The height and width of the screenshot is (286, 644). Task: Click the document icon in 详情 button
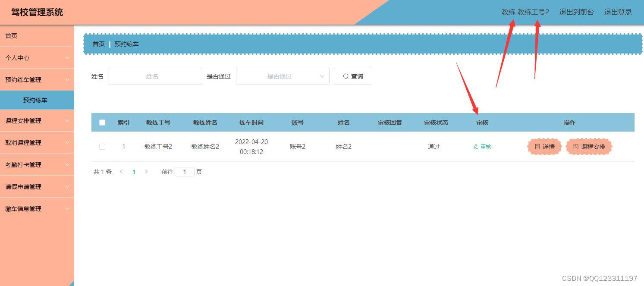[537, 147]
